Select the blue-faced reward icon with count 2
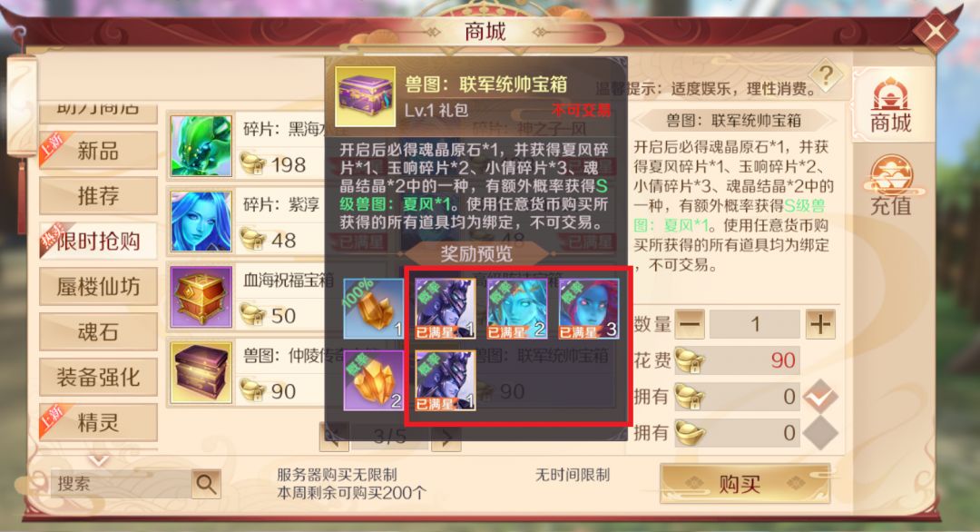The width and height of the screenshot is (980, 532). click(x=517, y=309)
